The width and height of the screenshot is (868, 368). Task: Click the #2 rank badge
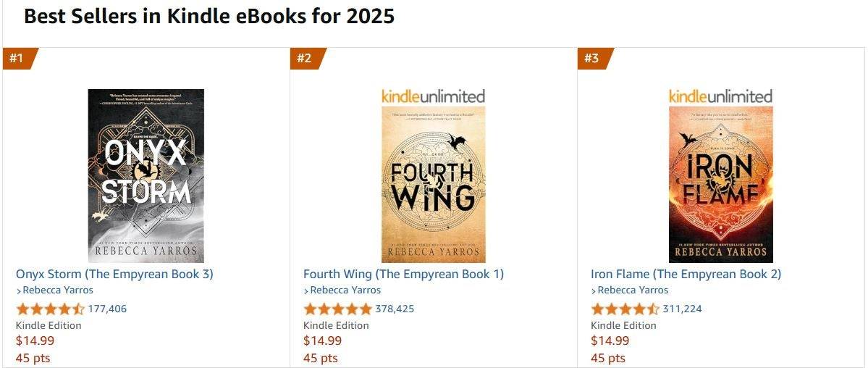305,59
